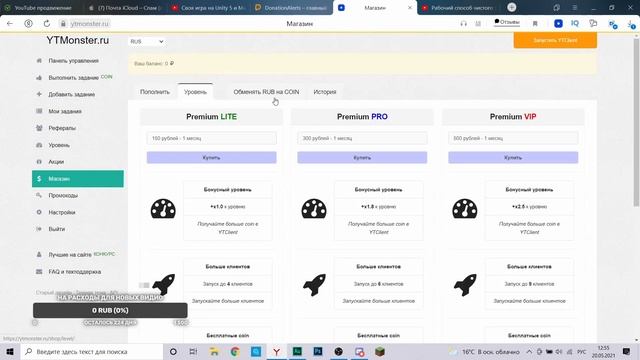Open a new browser tab with plus

click(x=511, y=7)
